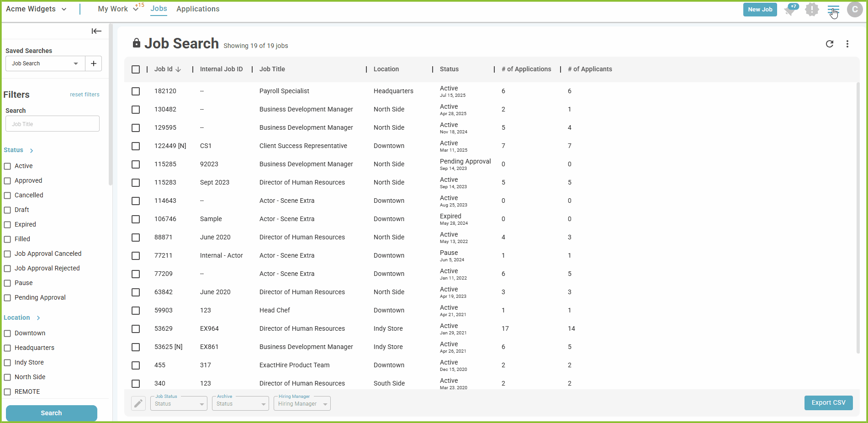This screenshot has width=868, height=423.
Task: Open the Head Chef job title
Action: click(x=275, y=310)
